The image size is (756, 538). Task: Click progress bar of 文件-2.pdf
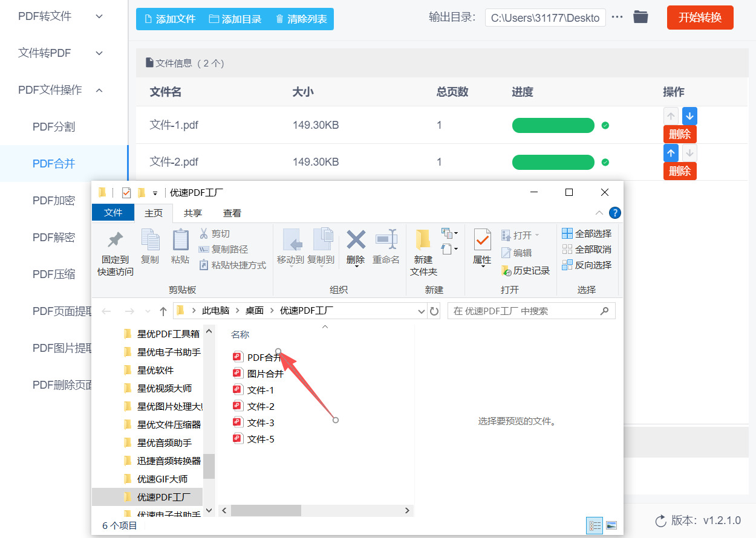point(553,162)
